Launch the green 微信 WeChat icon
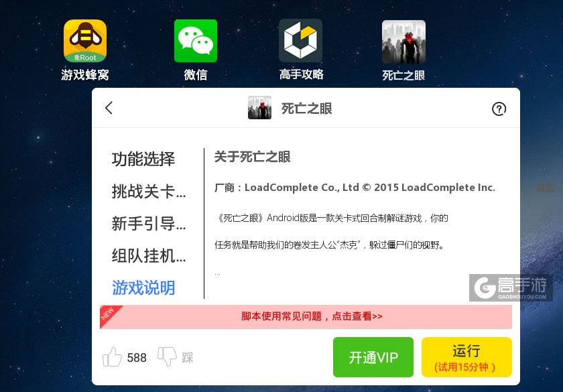563x392 pixels. click(196, 41)
